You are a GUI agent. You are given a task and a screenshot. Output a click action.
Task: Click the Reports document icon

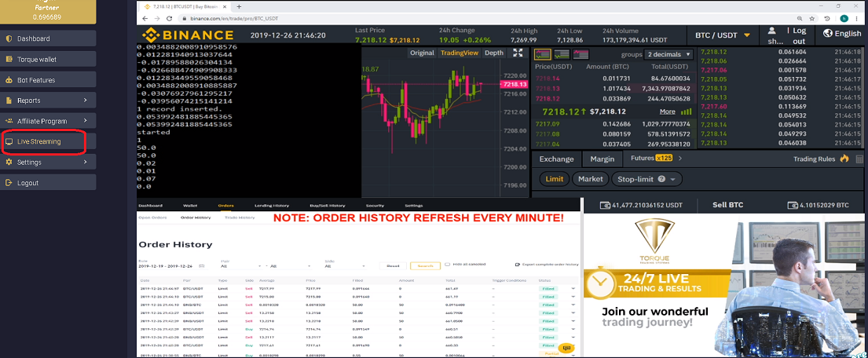(9, 100)
